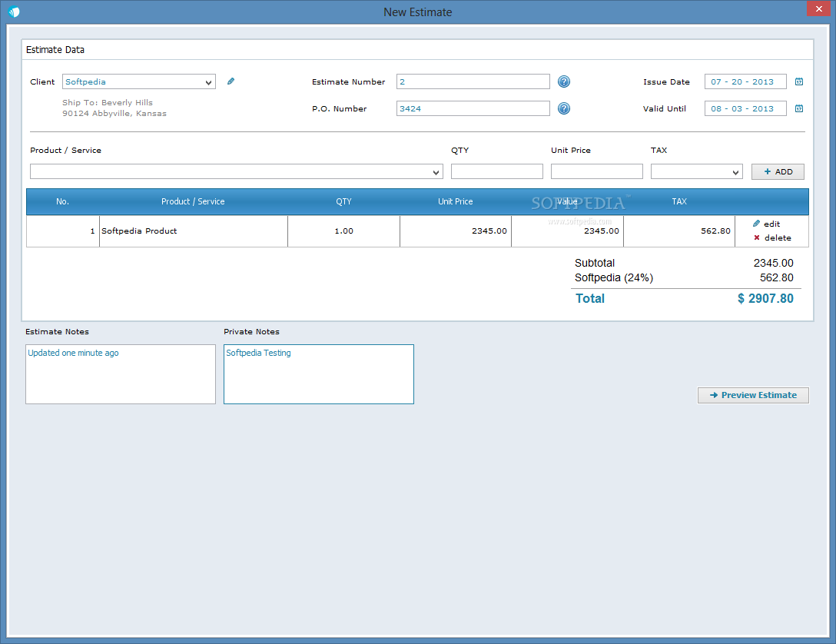Click the 562.80 tax cell in row

click(679, 231)
